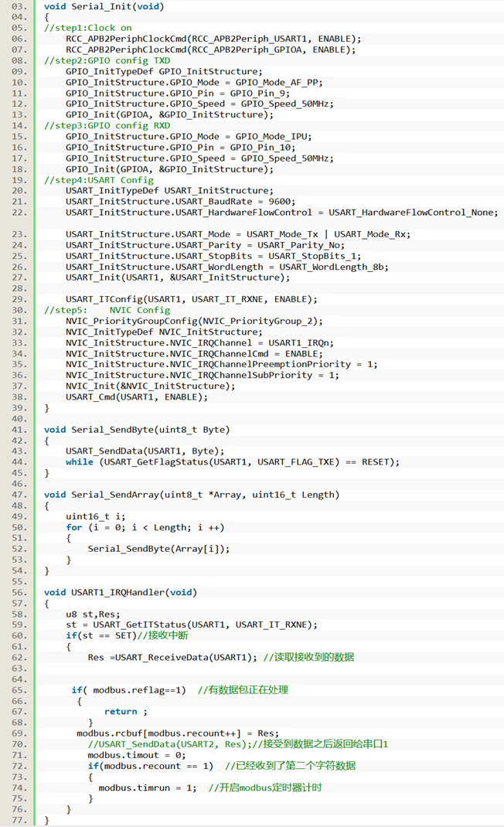Click line number 03. in the gutter
This screenshot has width=504, height=827.
click(19, 6)
